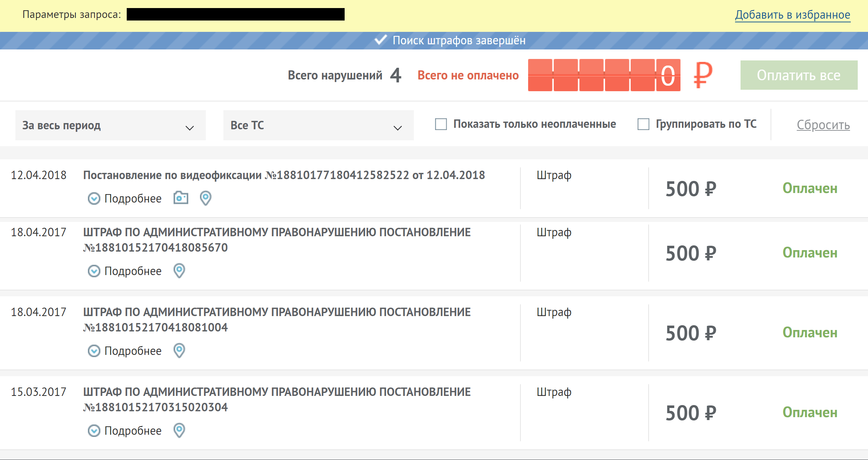Enable 'Группировать по ТС' checkbox
Screen dimensions: 868x460
point(643,124)
